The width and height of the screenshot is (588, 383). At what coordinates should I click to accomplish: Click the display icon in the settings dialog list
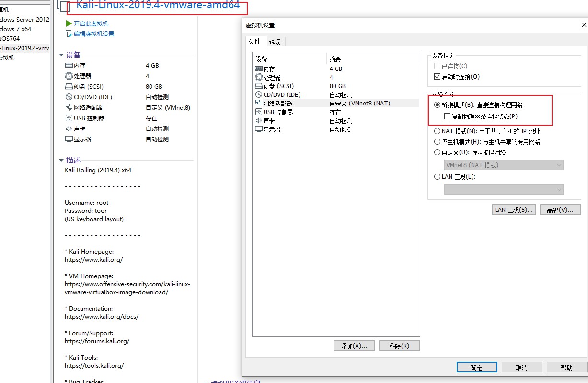pyautogui.click(x=259, y=129)
